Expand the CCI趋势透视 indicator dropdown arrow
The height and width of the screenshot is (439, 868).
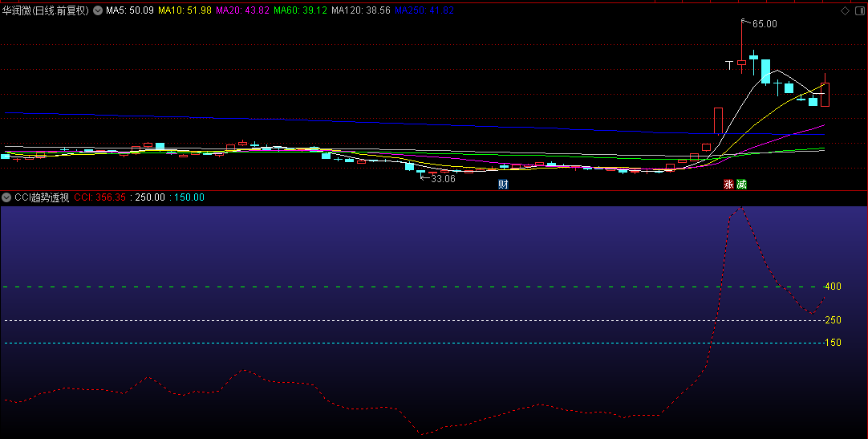tap(6, 197)
